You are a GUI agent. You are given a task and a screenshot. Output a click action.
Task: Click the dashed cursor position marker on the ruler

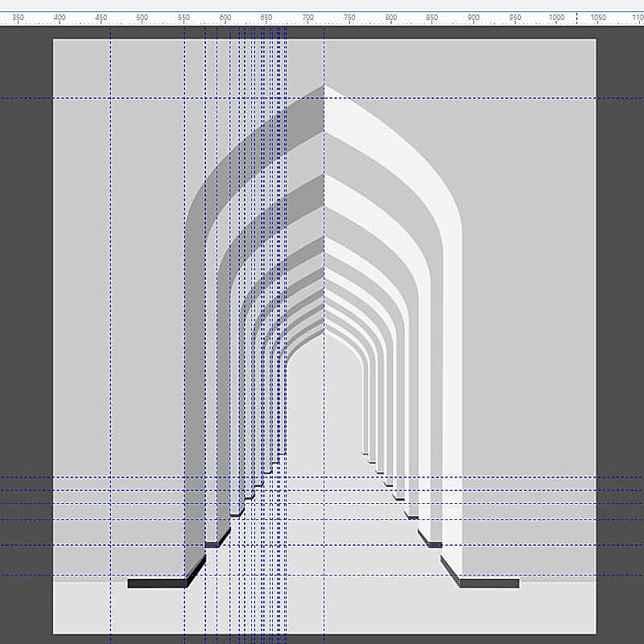pos(576,18)
